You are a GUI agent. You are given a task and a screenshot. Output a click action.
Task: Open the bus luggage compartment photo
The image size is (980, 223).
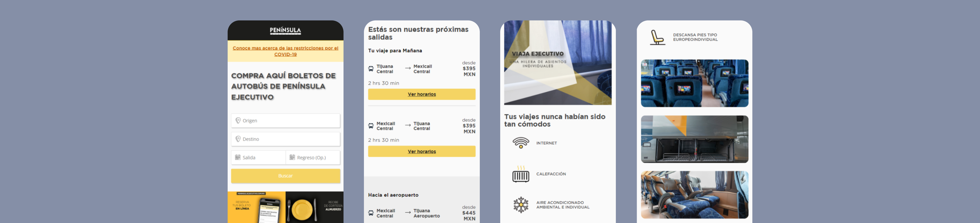pyautogui.click(x=694, y=139)
